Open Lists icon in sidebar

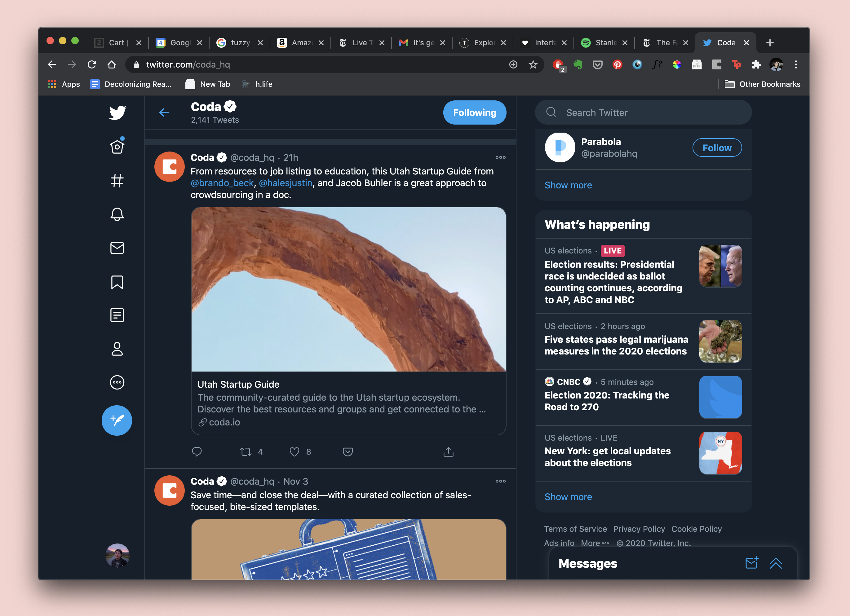117,315
